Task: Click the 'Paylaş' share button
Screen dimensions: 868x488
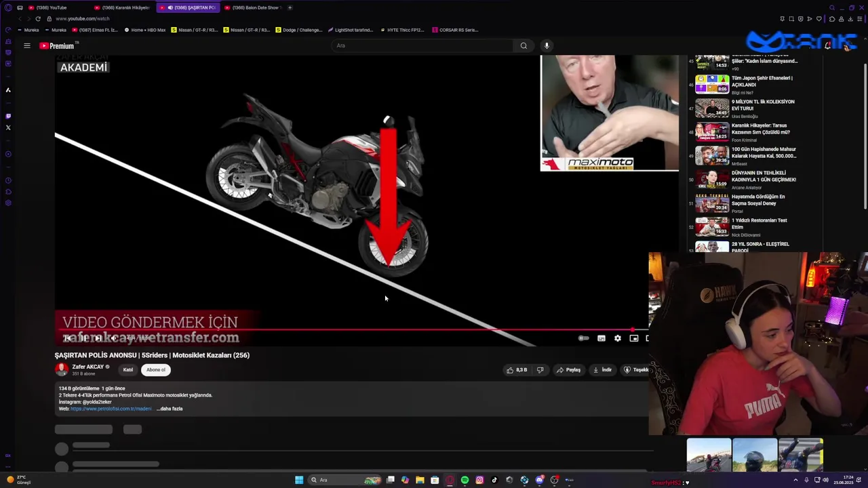Action: [569, 370]
